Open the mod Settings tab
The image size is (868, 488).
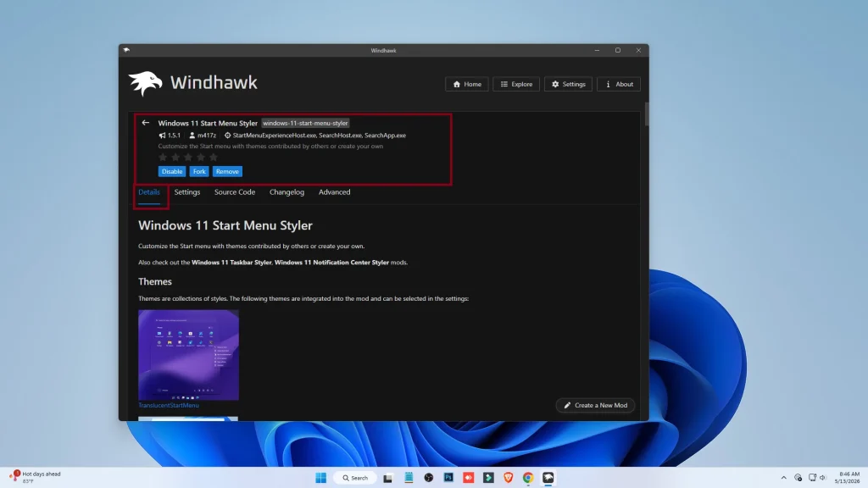187,192
